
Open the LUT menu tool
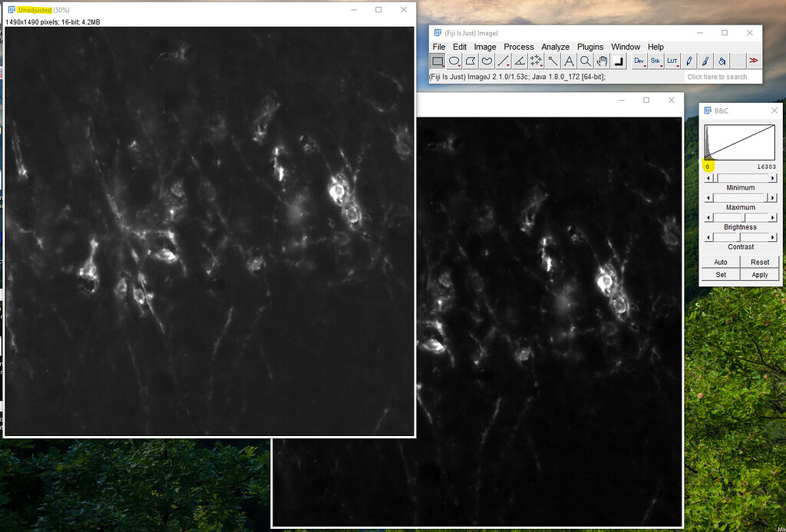click(673, 61)
